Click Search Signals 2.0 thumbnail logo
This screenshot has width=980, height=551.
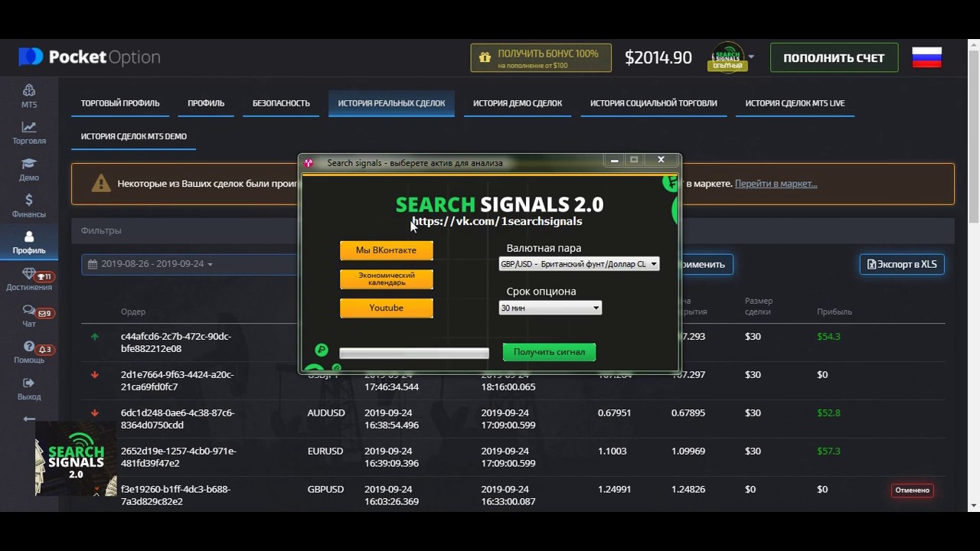pyautogui.click(x=76, y=458)
